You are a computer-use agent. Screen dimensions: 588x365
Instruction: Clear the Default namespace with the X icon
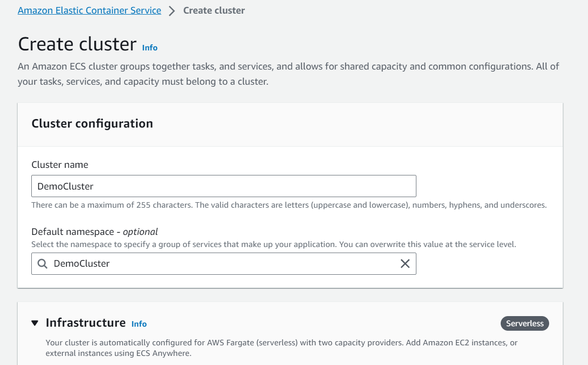point(405,264)
